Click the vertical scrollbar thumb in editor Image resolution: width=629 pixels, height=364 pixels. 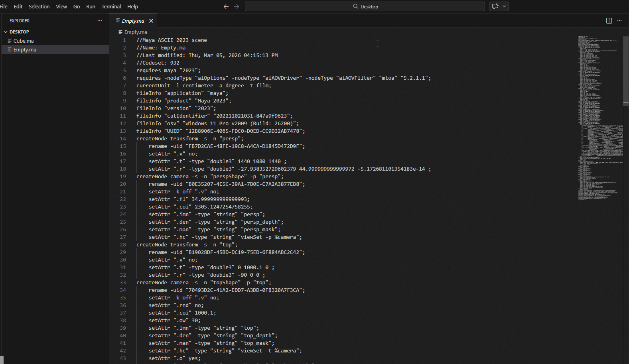point(626,70)
